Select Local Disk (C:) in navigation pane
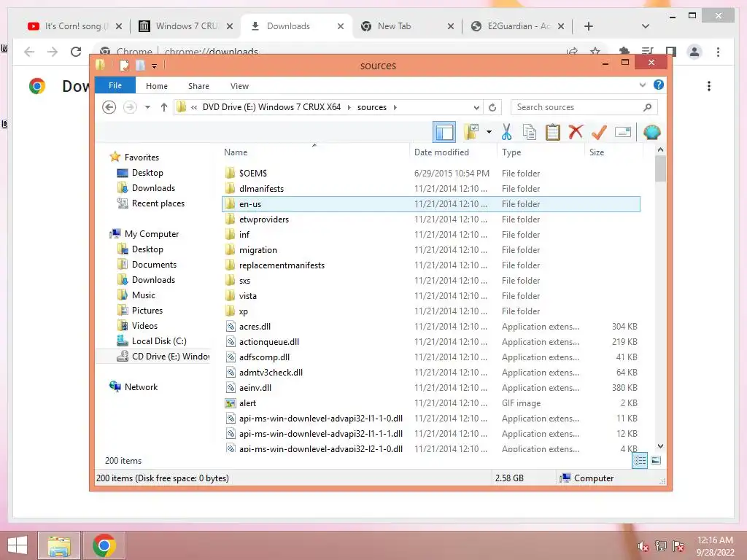747x560 pixels. point(159,341)
